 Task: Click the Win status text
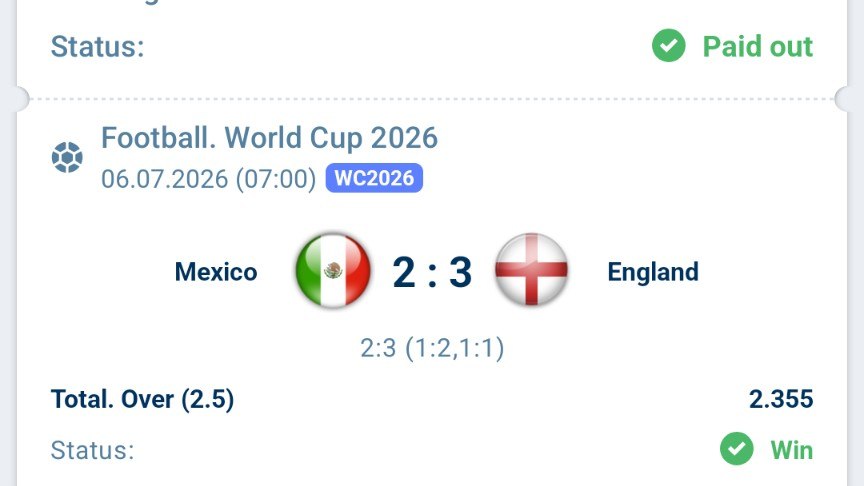pos(792,450)
